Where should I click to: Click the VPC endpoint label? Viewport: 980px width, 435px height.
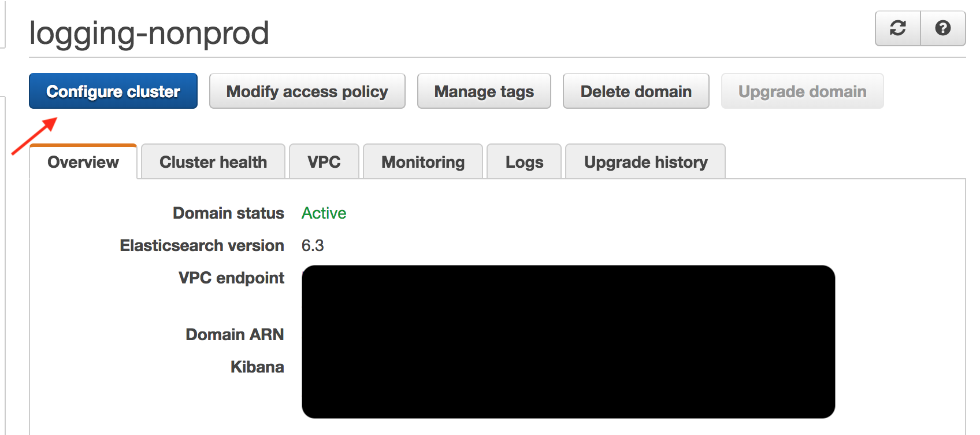[231, 278]
